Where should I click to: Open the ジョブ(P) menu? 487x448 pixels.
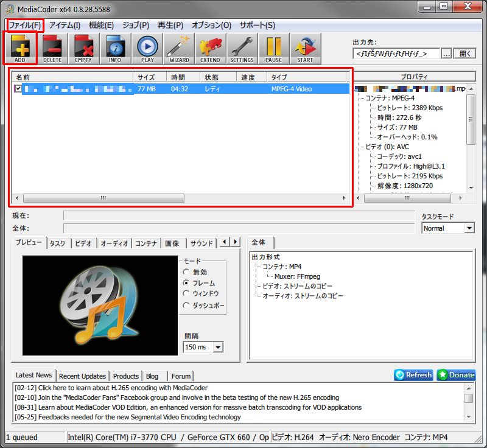click(x=135, y=25)
